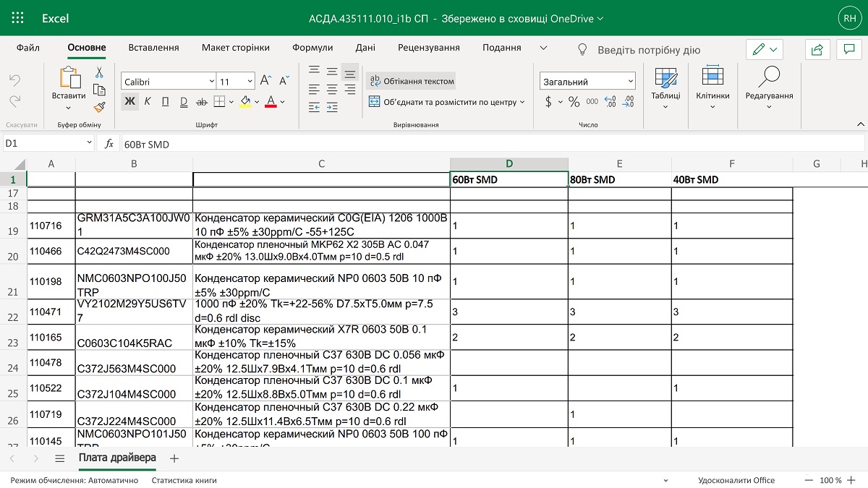Viewport: 868px width, 488px height.
Task: Expand the Клітинки menu
Action: (x=712, y=87)
